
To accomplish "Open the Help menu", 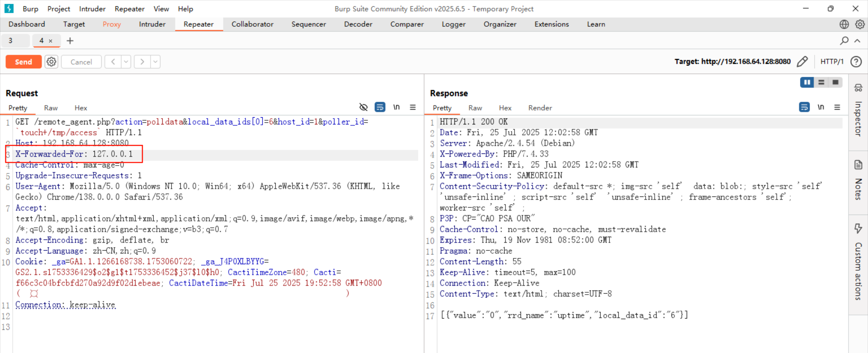I will pyautogui.click(x=185, y=9).
